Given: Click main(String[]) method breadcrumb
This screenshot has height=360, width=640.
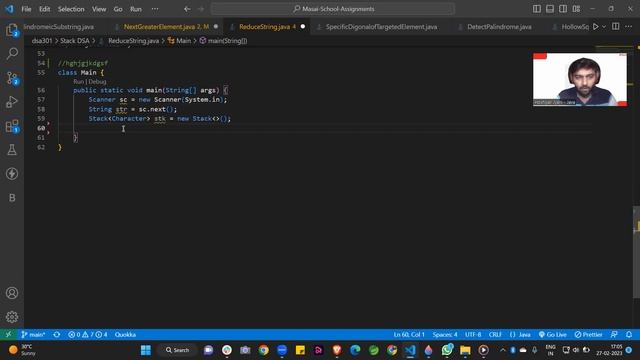Looking at the screenshot, I should (x=223, y=41).
